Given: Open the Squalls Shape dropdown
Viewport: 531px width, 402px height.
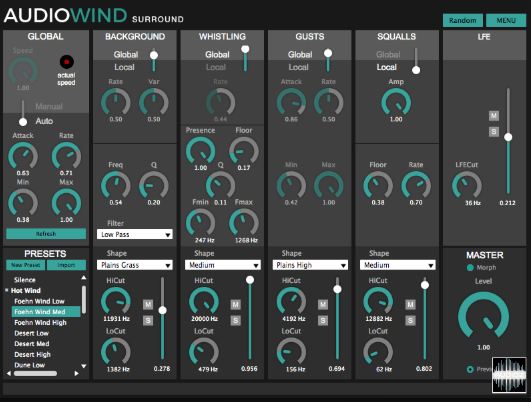Looking at the screenshot, I should (x=398, y=265).
